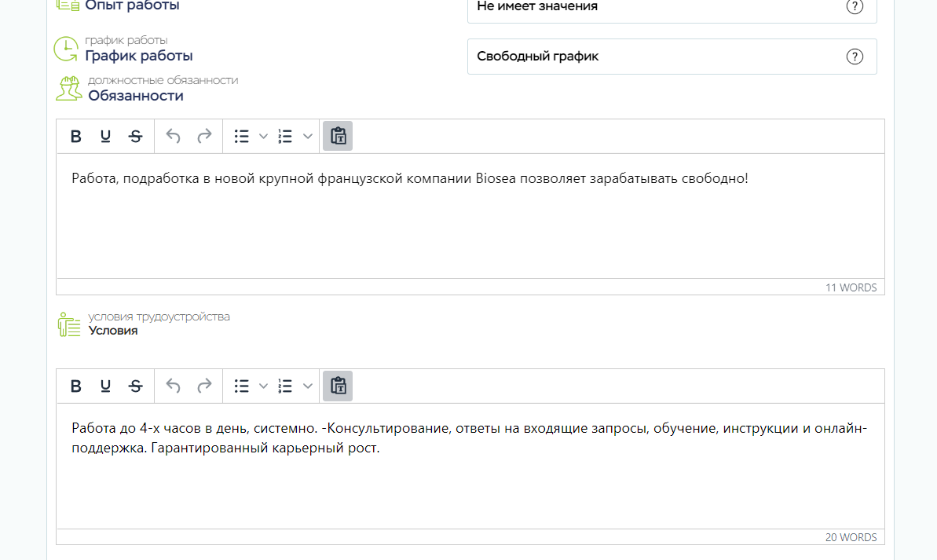
Task: Apply Underline in the Обязанности editor
Action: (105, 137)
